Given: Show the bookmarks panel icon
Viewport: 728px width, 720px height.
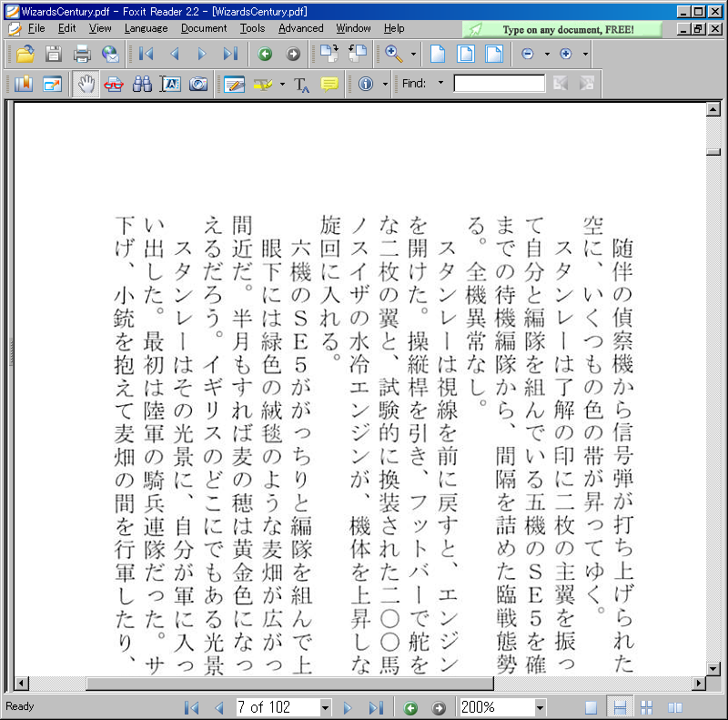Looking at the screenshot, I should pos(24,84).
